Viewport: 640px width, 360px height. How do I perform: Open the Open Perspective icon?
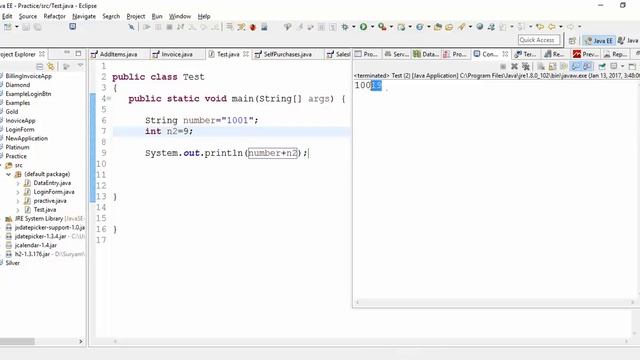click(x=572, y=40)
